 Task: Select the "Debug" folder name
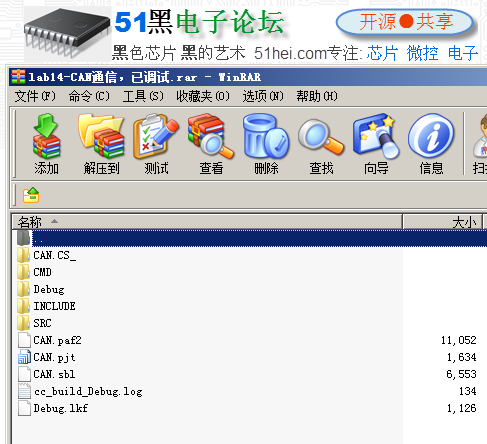click(x=49, y=289)
